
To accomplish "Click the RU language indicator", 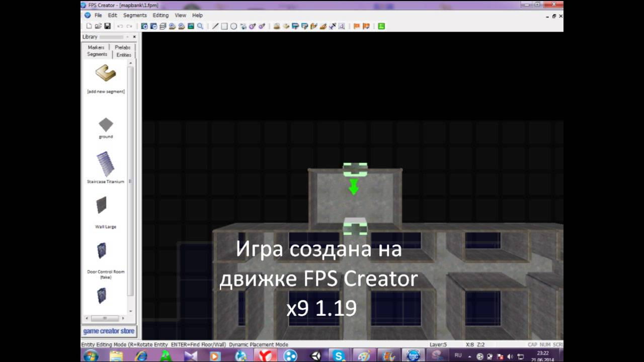I will tap(458, 355).
